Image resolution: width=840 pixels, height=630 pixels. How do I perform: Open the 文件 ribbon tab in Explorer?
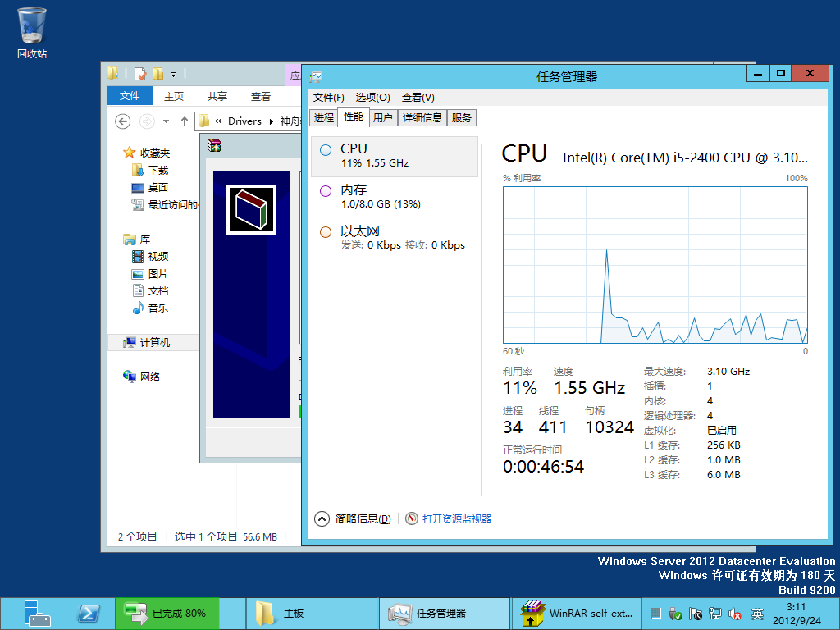(130, 96)
